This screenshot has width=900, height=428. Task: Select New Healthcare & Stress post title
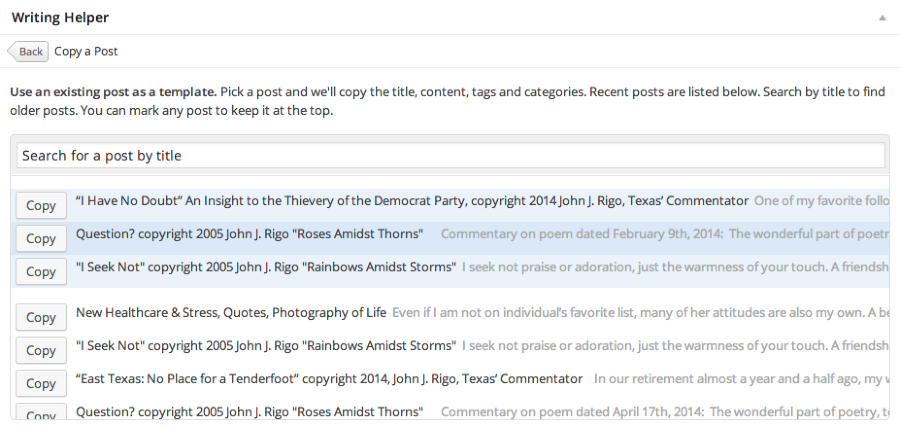click(x=230, y=313)
